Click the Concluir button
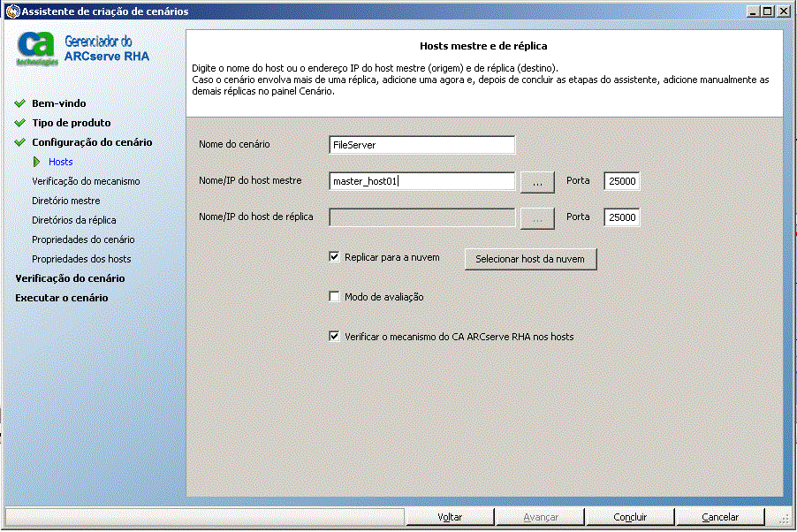The width and height of the screenshot is (797, 532). [630, 517]
